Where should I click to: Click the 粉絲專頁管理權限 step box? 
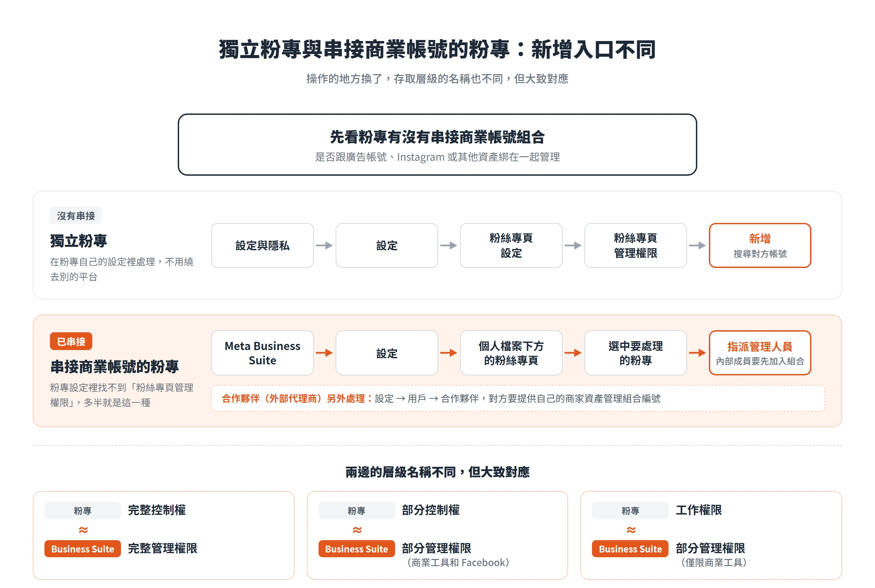635,245
